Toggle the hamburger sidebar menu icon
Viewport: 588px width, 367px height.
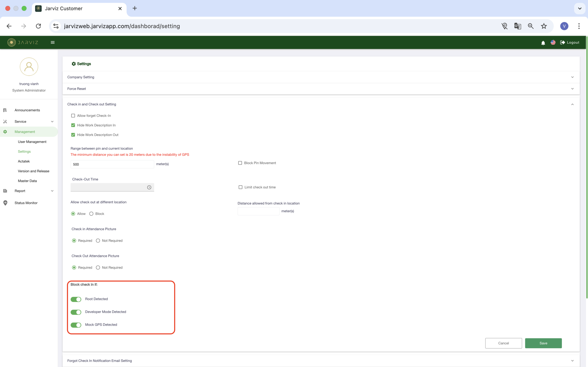[52, 42]
